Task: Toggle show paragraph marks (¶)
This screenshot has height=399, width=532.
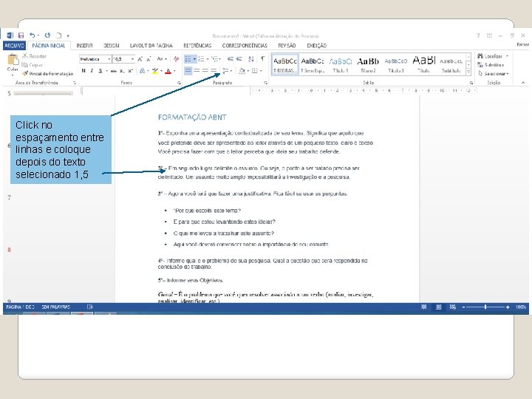Action: (x=263, y=58)
